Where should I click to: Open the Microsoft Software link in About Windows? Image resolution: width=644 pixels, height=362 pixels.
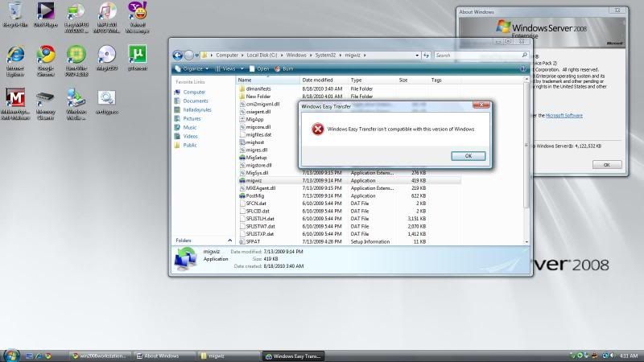[564, 115]
